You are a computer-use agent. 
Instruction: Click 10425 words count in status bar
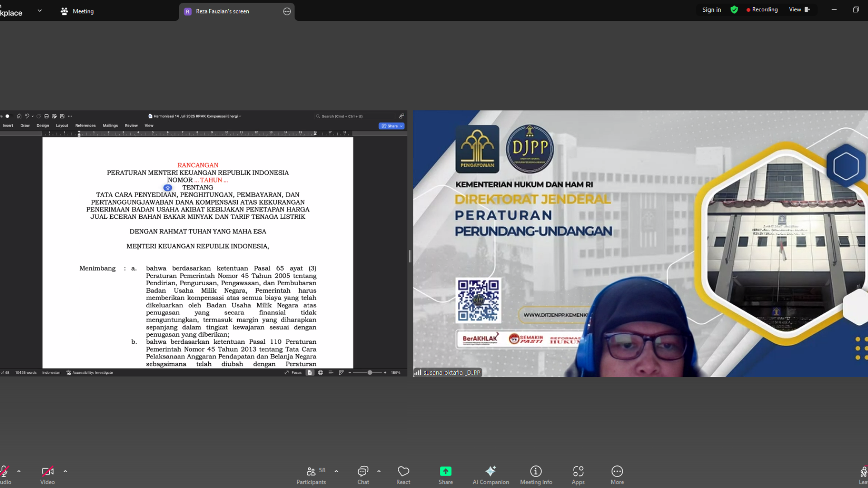[x=26, y=373]
